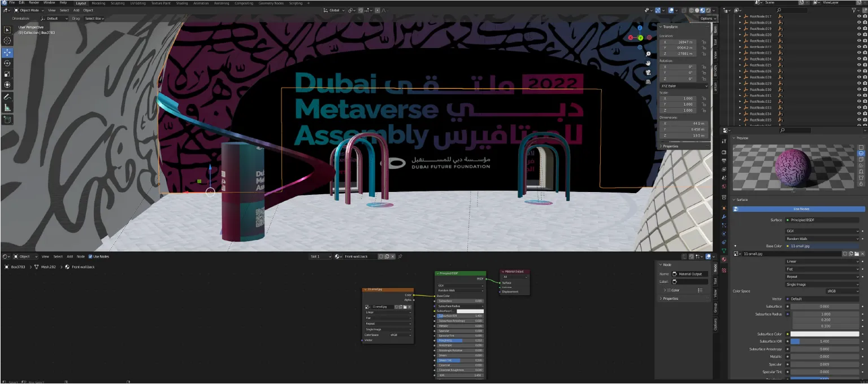Toggle material preview viewport shading

click(x=704, y=10)
